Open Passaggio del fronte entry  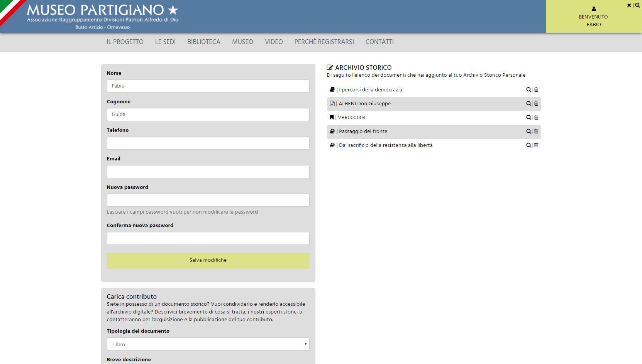click(363, 131)
